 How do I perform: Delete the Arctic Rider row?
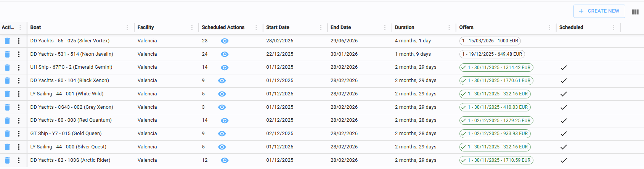(x=7, y=161)
